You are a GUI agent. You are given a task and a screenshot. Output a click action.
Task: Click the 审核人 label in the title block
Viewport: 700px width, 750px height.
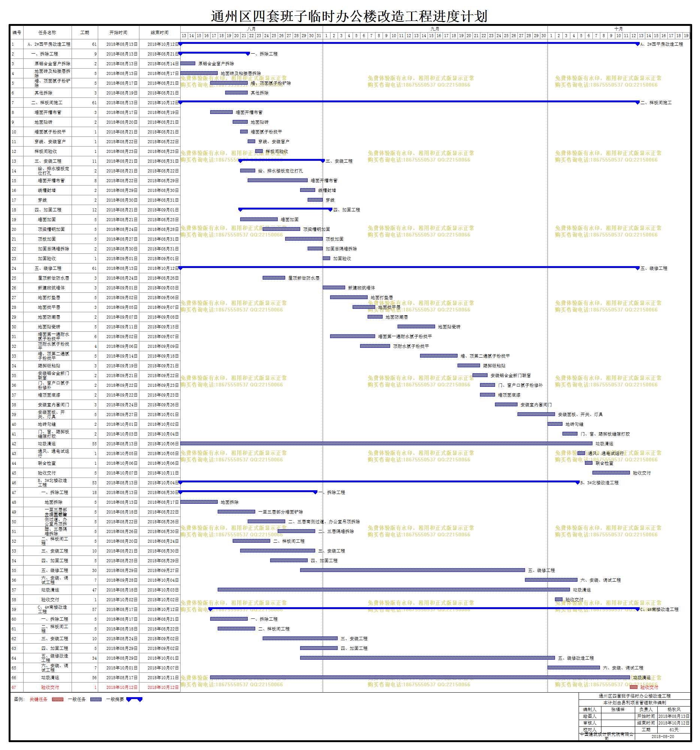click(590, 723)
